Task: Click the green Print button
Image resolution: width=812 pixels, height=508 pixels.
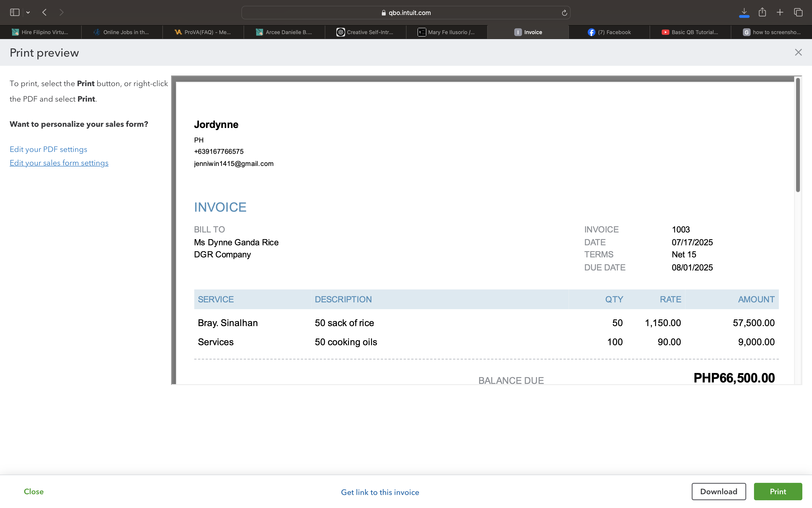Action: (x=778, y=492)
